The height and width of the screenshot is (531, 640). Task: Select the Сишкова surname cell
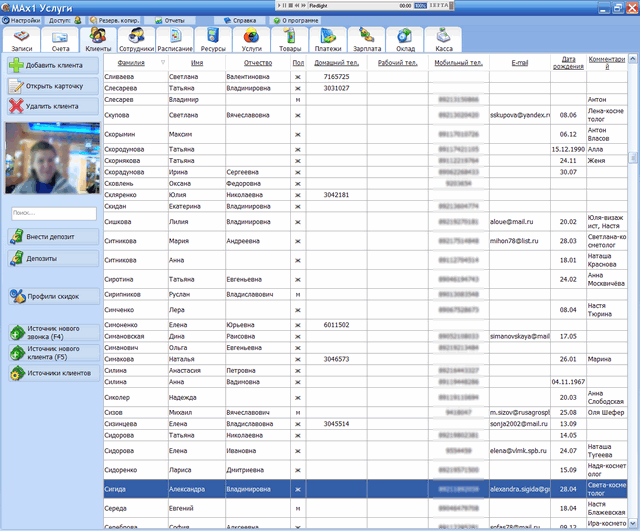click(x=136, y=222)
